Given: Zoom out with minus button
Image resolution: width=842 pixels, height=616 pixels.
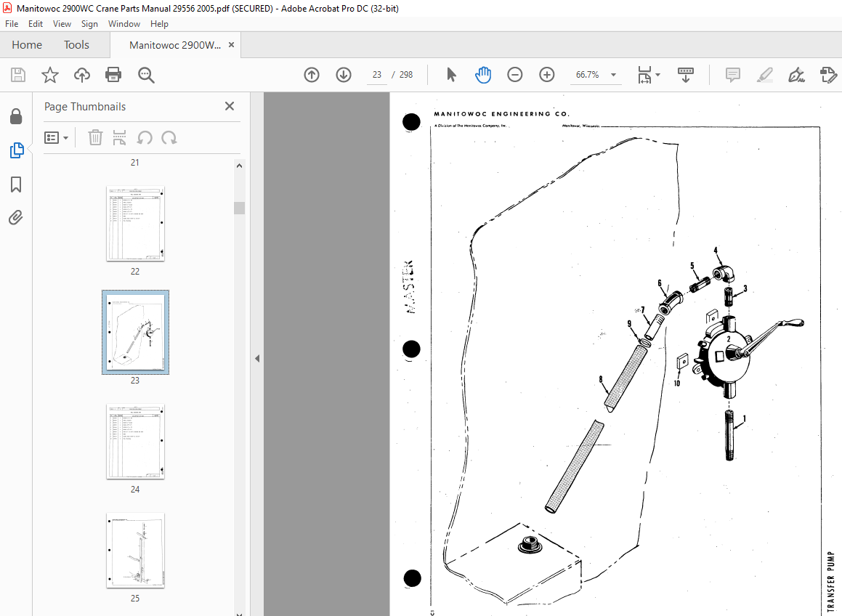Looking at the screenshot, I should pyautogui.click(x=515, y=75).
